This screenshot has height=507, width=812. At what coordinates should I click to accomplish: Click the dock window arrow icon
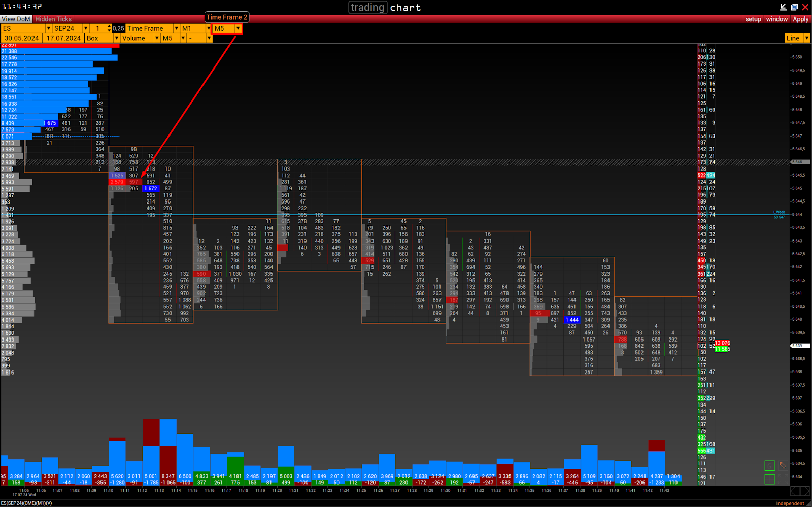[783, 7]
